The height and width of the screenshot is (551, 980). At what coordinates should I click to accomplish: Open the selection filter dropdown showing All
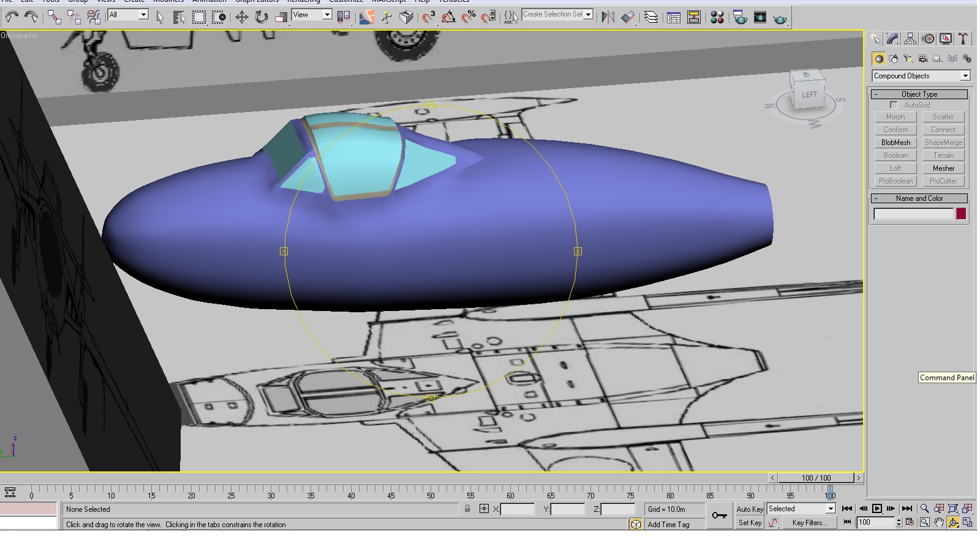[128, 15]
